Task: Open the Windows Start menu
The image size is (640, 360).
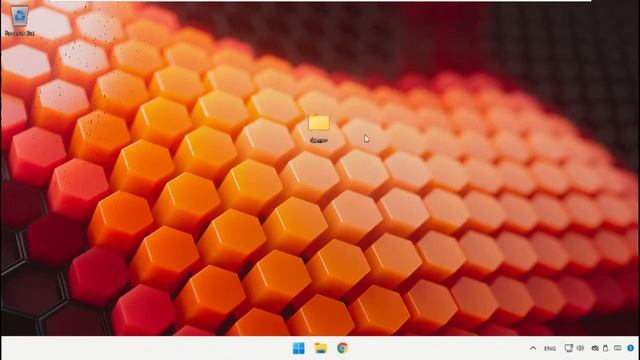Action: (x=298, y=348)
